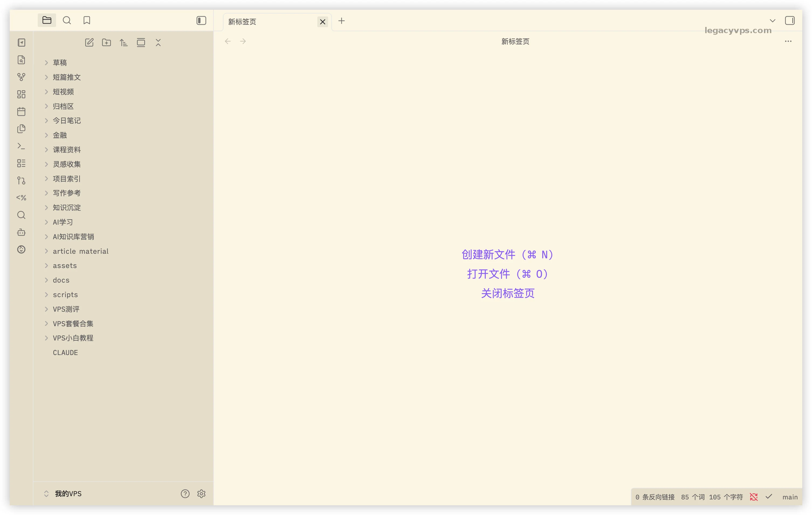The image size is (812, 515).
Task: Click the list-view ribbon icon
Action: coord(21,163)
